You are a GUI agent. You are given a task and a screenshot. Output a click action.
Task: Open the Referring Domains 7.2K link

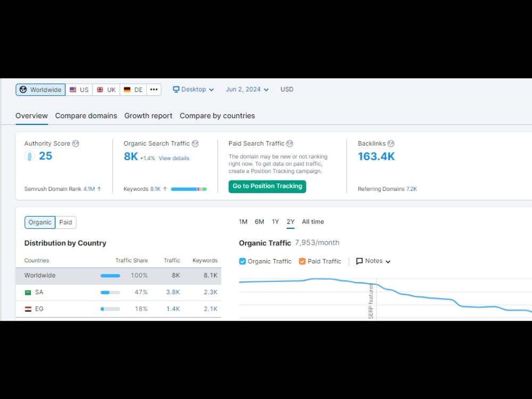click(x=412, y=189)
